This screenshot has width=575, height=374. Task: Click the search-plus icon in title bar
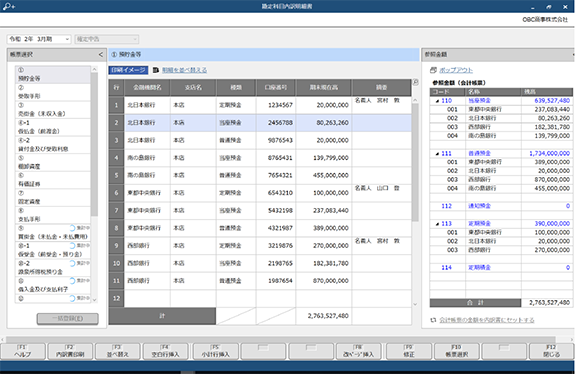point(8,6)
